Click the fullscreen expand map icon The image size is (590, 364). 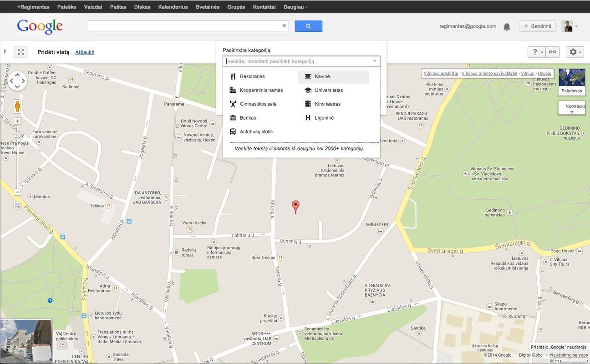21,52
